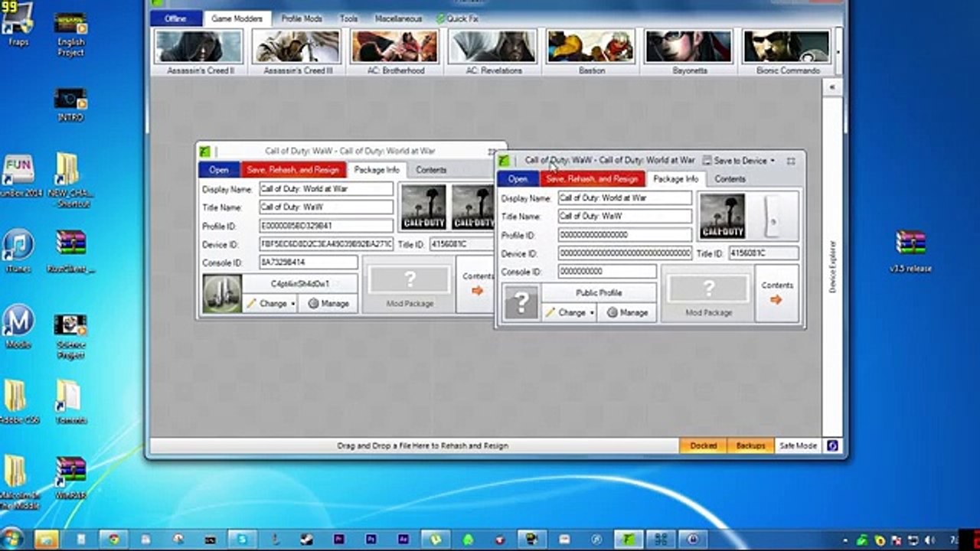Viewport: 980px width, 551px height.
Task: Toggle the Docked option
Action: [704, 445]
